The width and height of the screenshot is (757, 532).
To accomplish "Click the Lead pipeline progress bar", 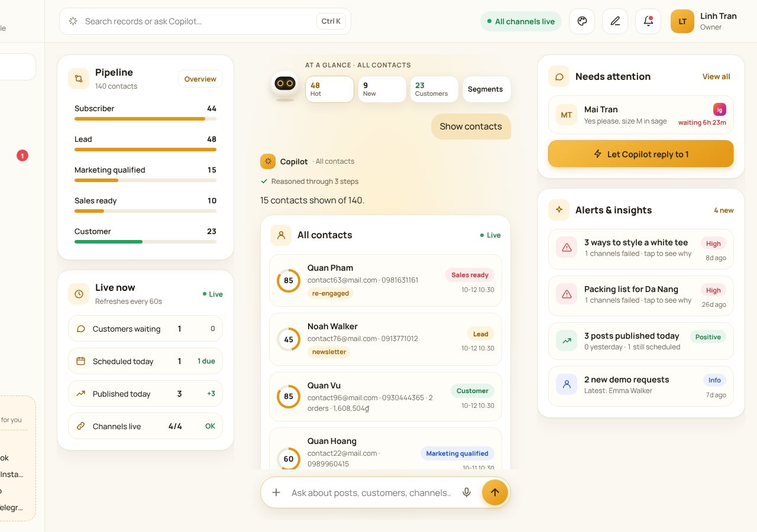I will 145,150.
